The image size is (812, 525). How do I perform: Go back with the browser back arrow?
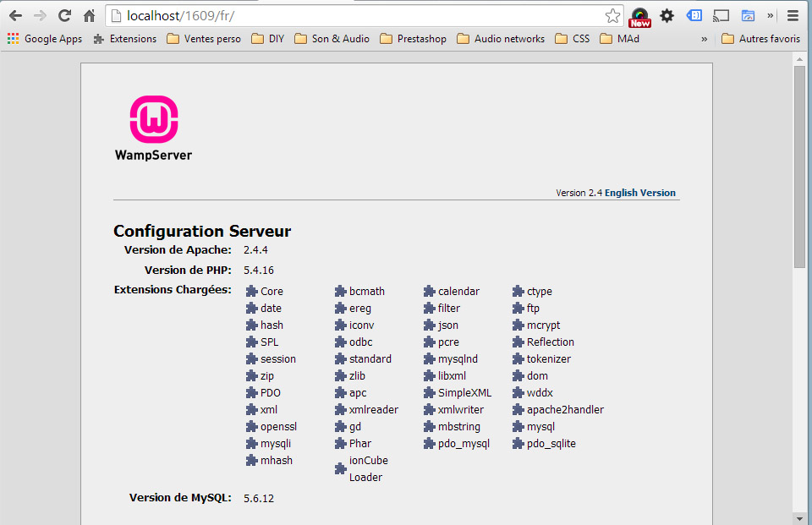pos(15,16)
